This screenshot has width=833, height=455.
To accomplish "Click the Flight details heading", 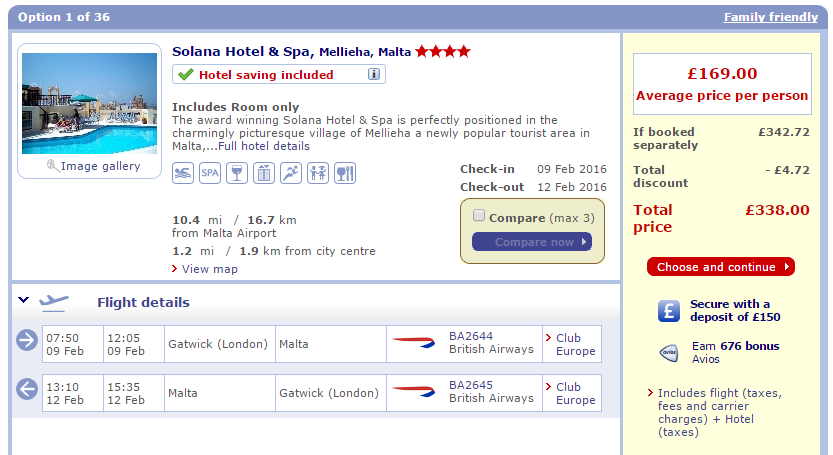I will [143, 302].
